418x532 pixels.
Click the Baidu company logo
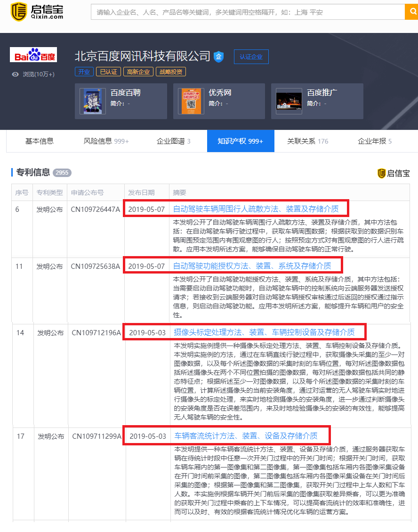[x=33, y=55]
